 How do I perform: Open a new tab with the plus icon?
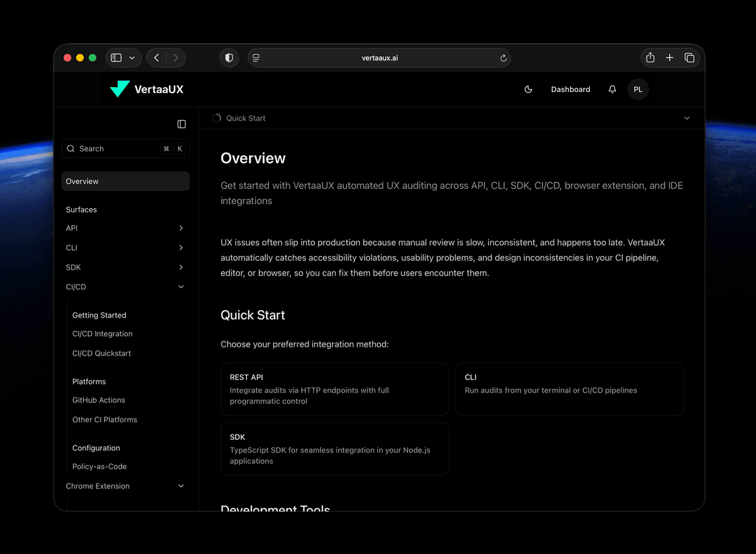coord(669,57)
